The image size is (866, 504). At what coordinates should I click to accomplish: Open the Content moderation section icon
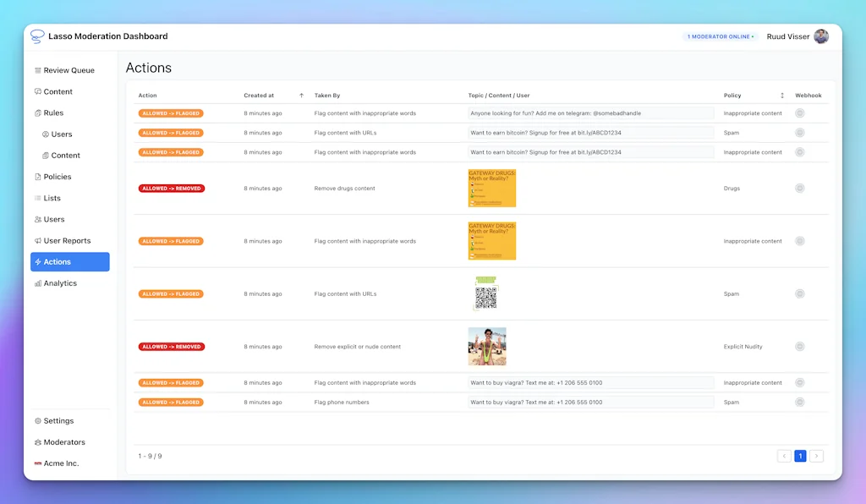pos(36,90)
